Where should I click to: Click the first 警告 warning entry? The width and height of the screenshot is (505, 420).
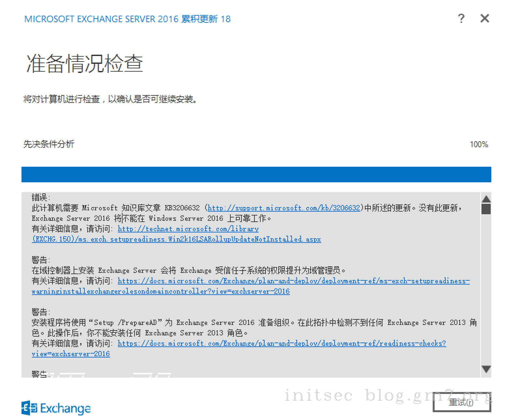point(39,259)
